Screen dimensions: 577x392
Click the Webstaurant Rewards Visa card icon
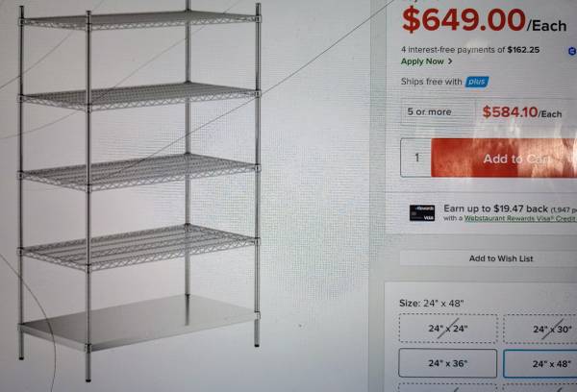[x=422, y=213]
